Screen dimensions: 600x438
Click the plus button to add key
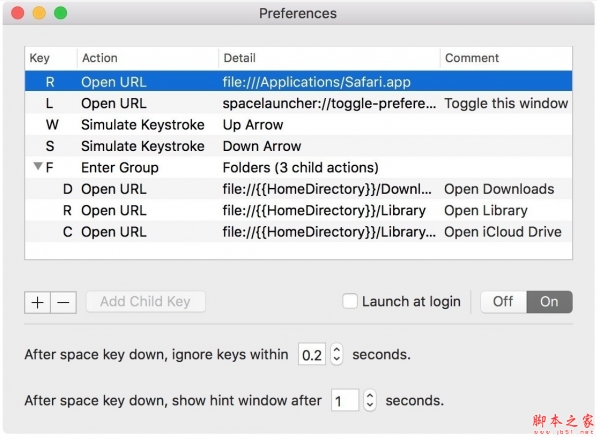click(x=37, y=302)
